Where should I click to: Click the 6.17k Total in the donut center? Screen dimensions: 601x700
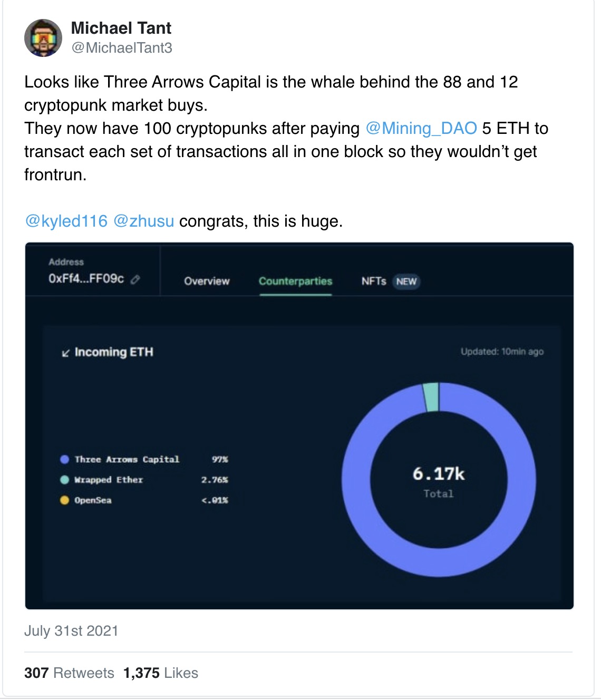pyautogui.click(x=439, y=480)
